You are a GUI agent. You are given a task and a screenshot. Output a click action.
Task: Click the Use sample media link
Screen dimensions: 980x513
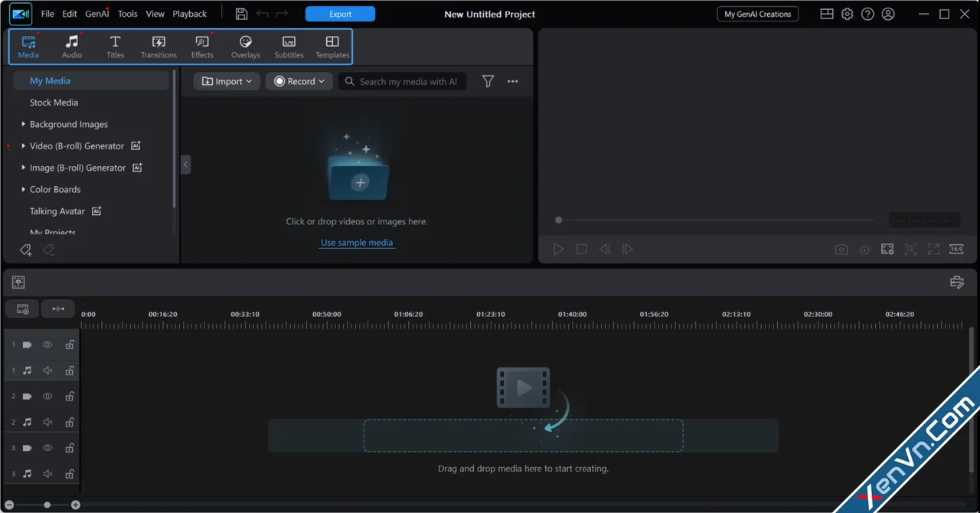(357, 242)
